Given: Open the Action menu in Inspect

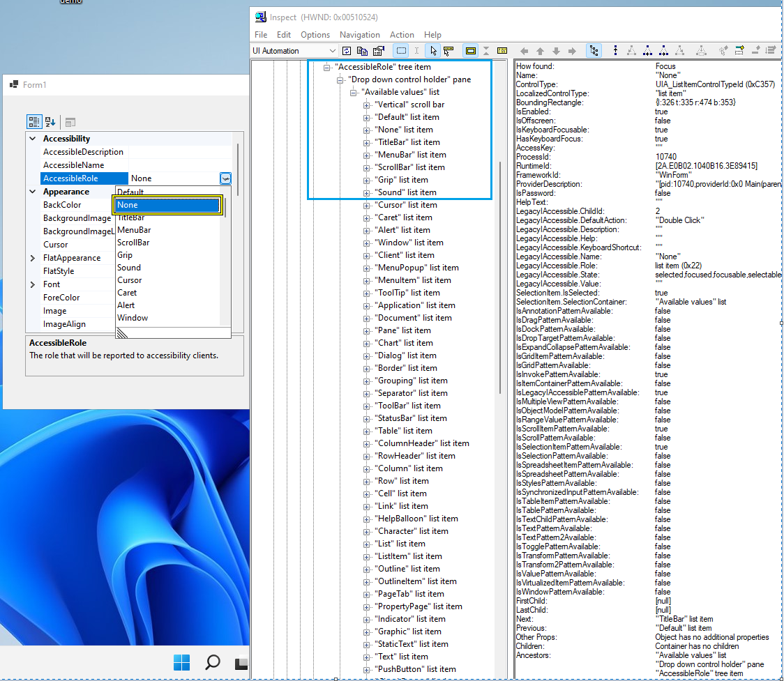Looking at the screenshot, I should pos(402,34).
